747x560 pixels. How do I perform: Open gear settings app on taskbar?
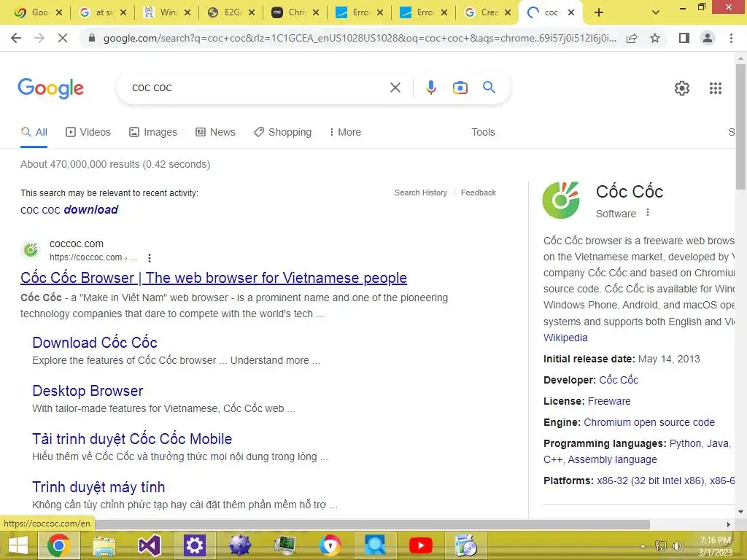pyautogui.click(x=194, y=545)
